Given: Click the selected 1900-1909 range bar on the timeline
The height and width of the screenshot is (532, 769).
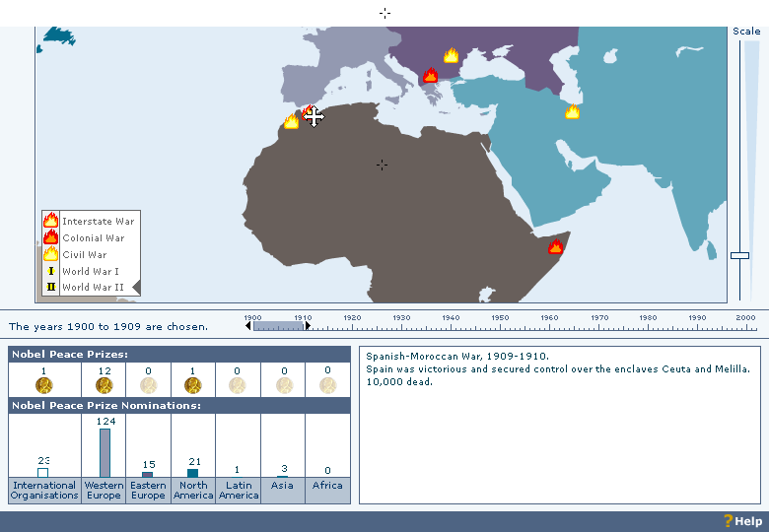Looking at the screenshot, I should (278, 326).
